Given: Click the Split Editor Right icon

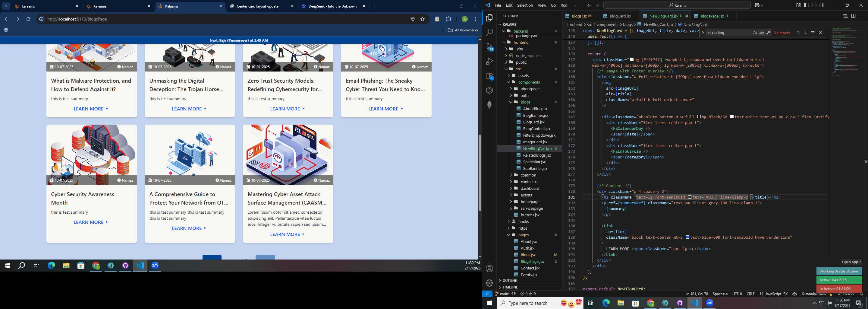Looking at the screenshot, I should tap(853, 16).
